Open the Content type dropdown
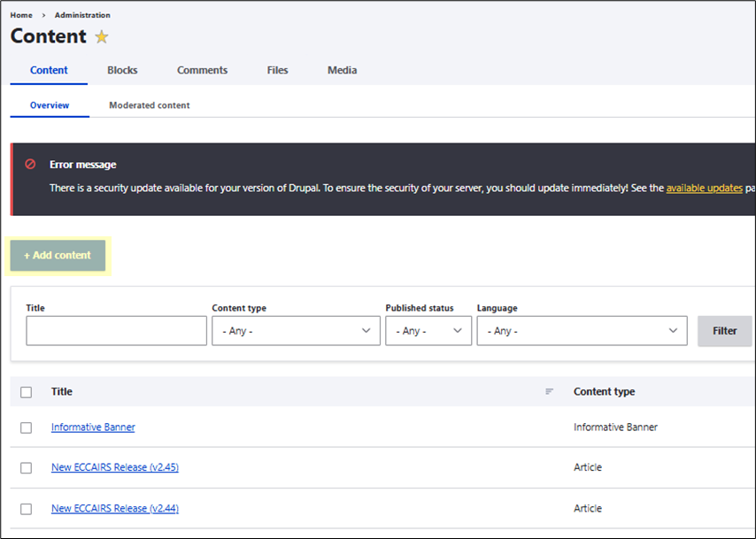The image size is (756, 539). [x=296, y=331]
